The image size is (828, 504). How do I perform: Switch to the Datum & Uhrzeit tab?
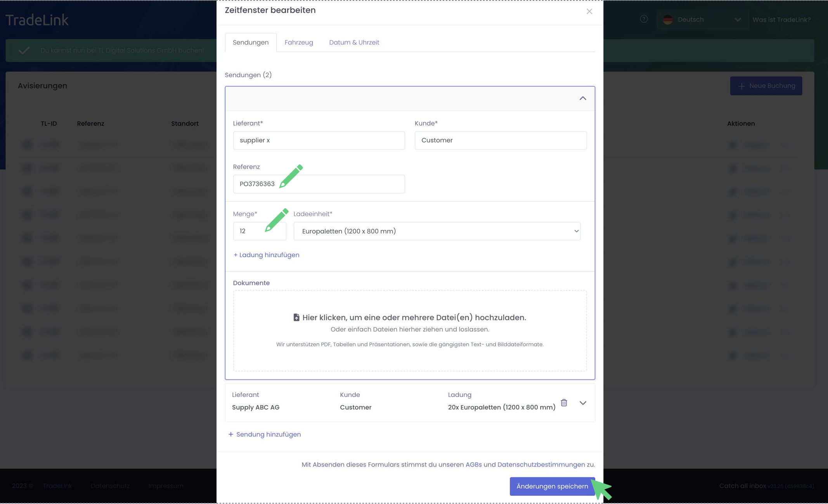(x=354, y=42)
